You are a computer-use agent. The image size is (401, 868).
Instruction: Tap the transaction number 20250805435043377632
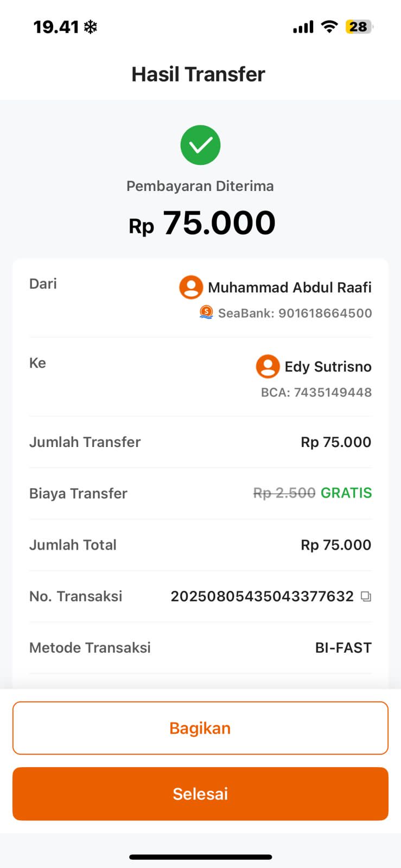pyautogui.click(x=262, y=596)
